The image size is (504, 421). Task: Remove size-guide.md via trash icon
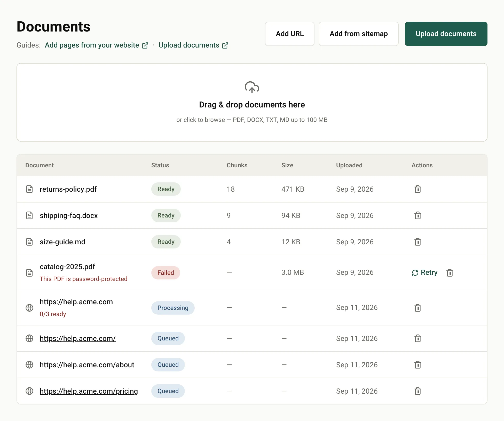(418, 242)
